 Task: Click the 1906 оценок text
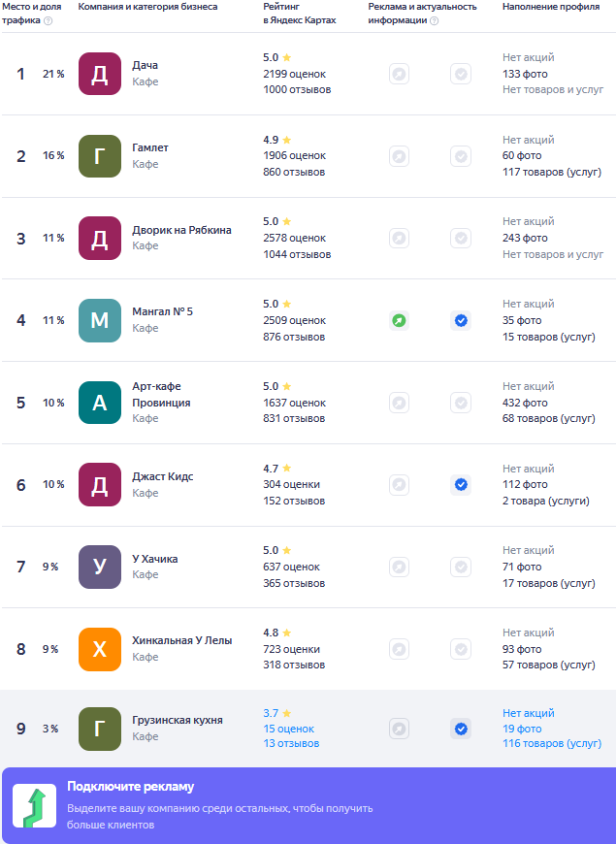pos(295,155)
